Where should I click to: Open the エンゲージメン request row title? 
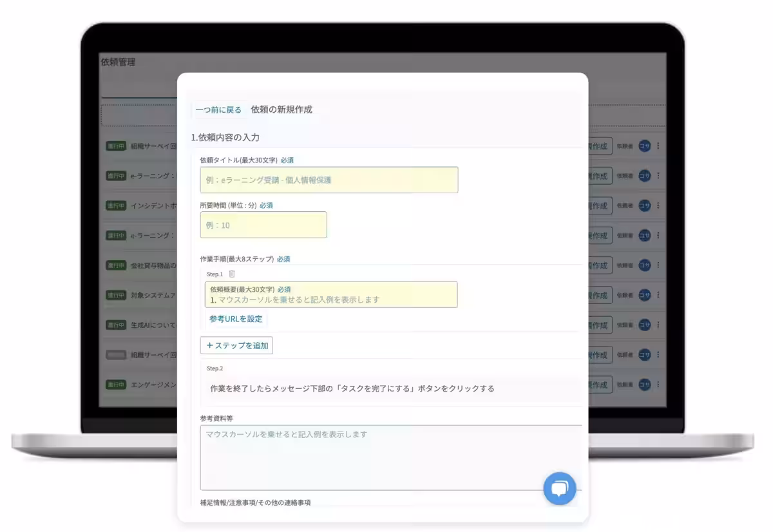pyautogui.click(x=153, y=385)
